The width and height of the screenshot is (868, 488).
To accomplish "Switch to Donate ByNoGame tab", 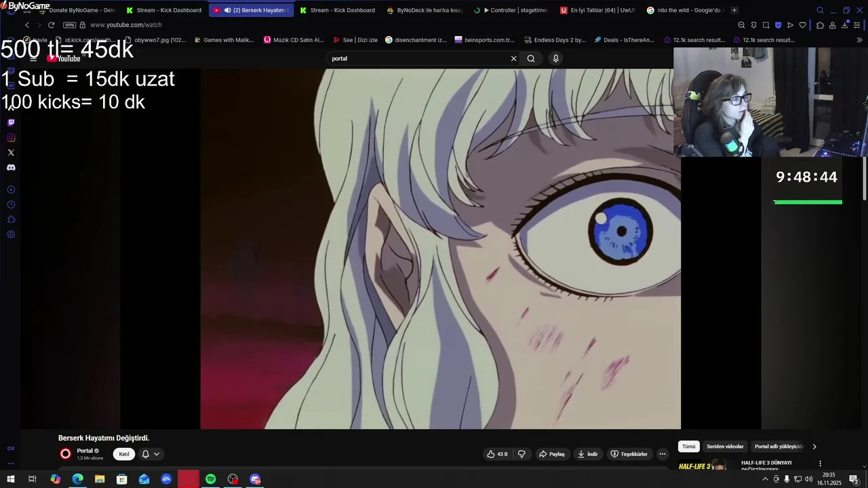I will 77,10.
